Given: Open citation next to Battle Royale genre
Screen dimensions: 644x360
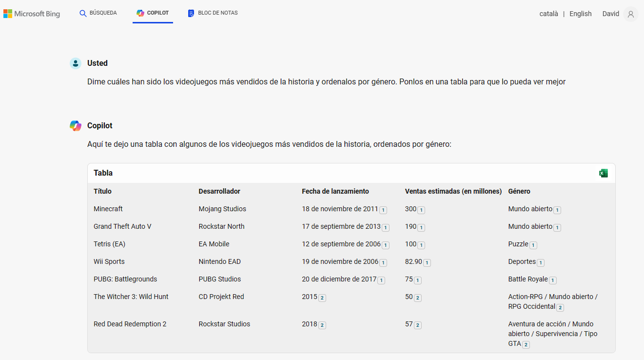Looking at the screenshot, I should click(x=553, y=280).
